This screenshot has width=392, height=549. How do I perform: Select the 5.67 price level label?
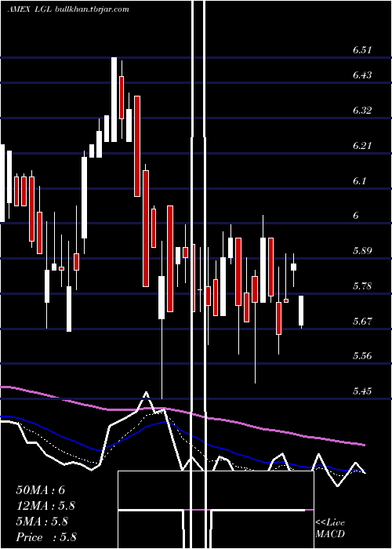pos(362,321)
